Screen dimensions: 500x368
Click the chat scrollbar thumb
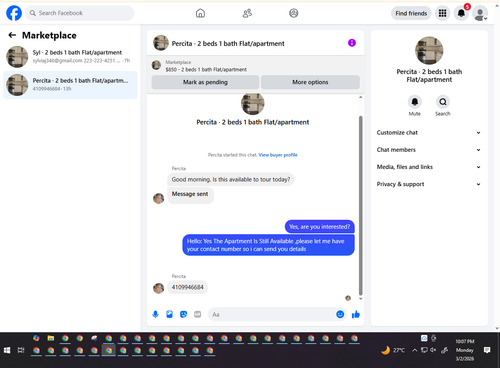pyautogui.click(x=360, y=205)
